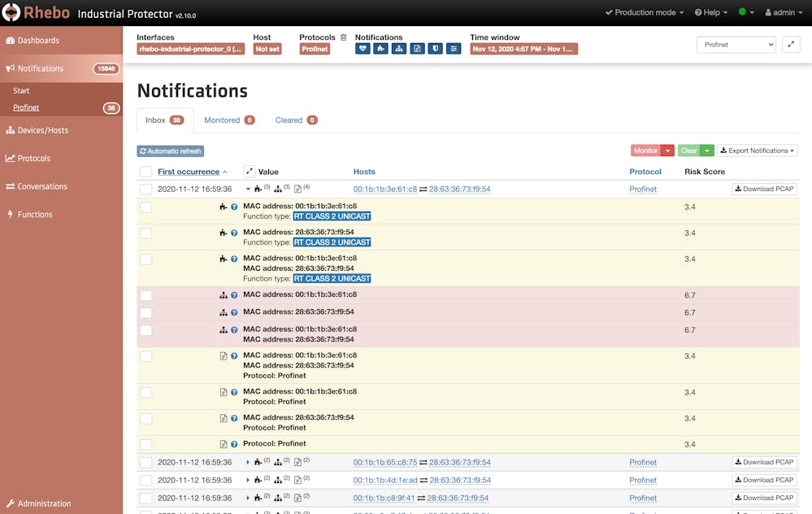This screenshot has height=514, width=812.
Task: Click document icon in 00:1b:1b:3e:61:c8 summary row
Action: (297, 189)
